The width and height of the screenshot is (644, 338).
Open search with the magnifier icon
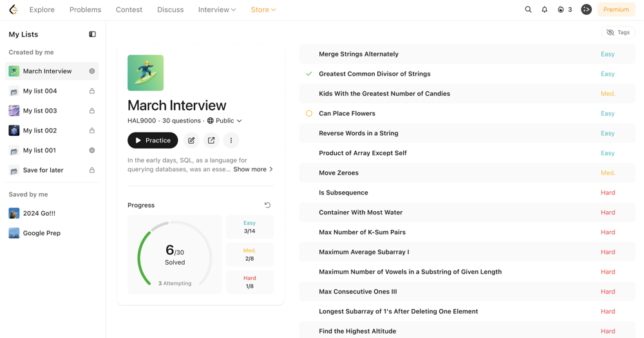click(528, 10)
